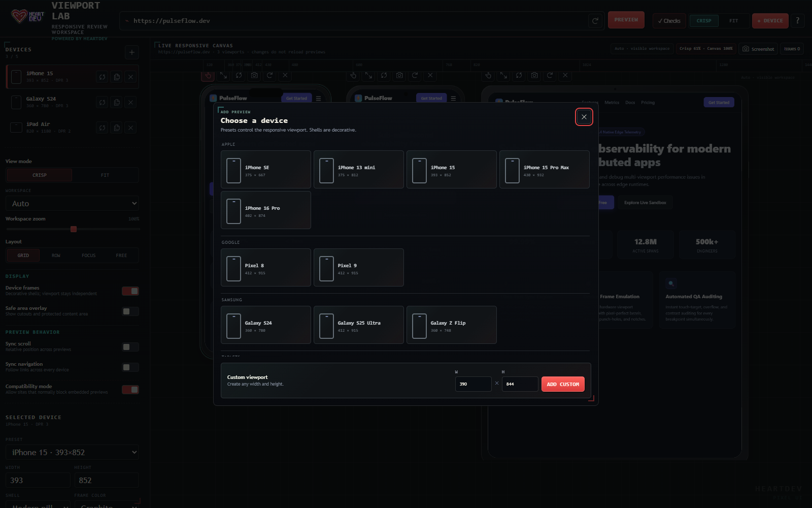Click the red PREVIEW button in header
The width and height of the screenshot is (812, 508).
[626, 20]
